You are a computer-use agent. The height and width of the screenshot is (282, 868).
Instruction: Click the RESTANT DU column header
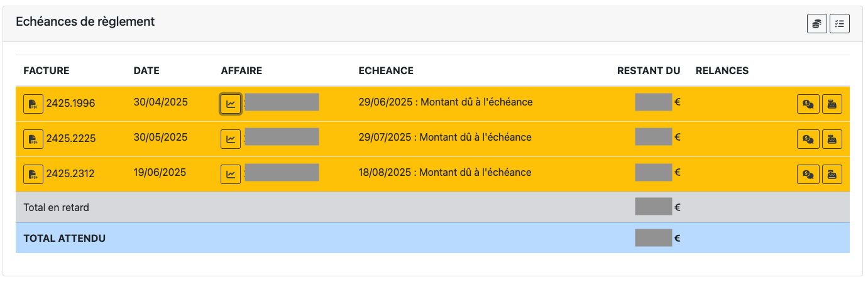648,71
